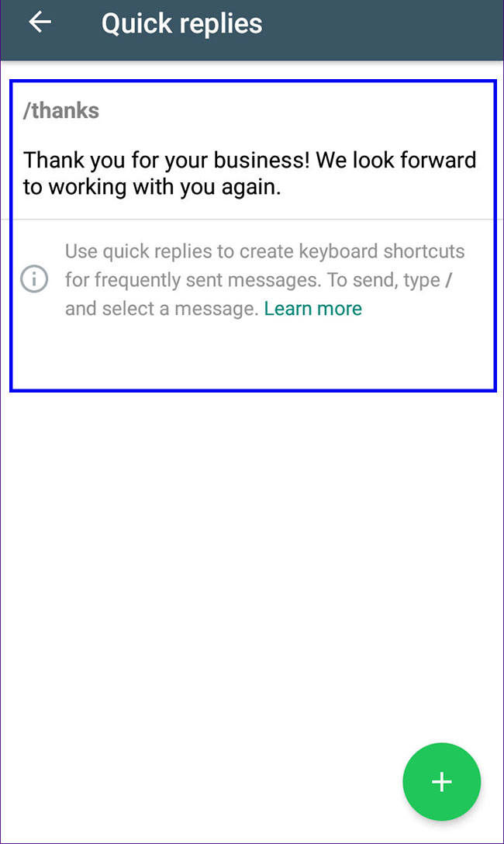Open the /thanks quick reply
Viewport: 504px width, 844px height.
point(252,149)
